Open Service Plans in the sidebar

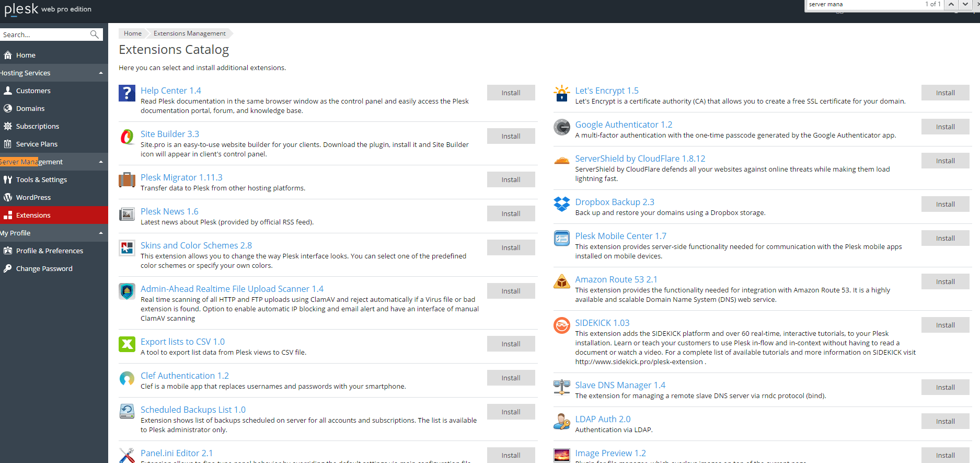tap(54, 144)
